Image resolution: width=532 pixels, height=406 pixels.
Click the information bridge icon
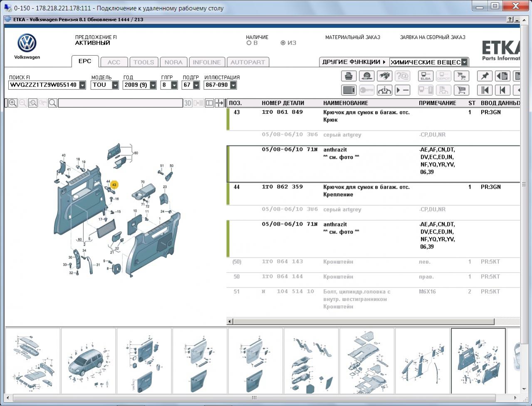pyautogui.click(x=384, y=90)
